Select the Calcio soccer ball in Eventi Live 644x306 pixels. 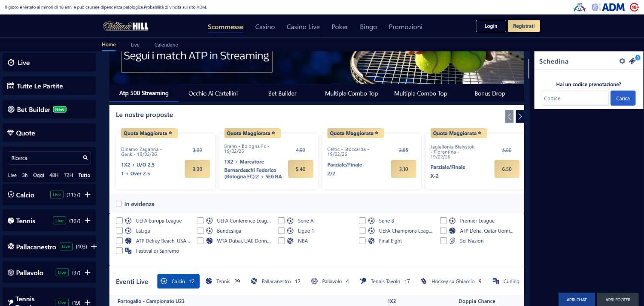(164, 281)
